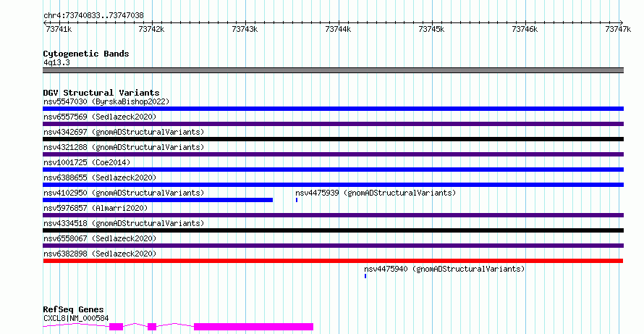644x334 pixels.
Task: Click the 73741k ruler tick label
Action: (x=59, y=29)
